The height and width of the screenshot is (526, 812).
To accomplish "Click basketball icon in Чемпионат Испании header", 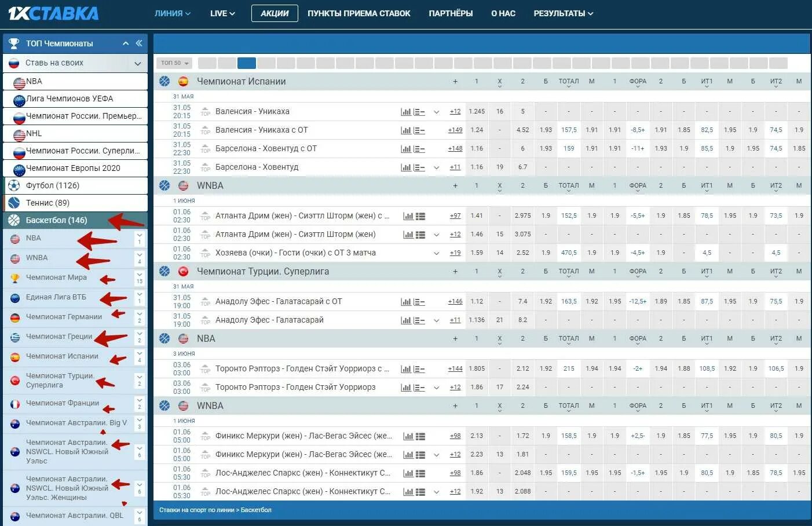I will 164,81.
